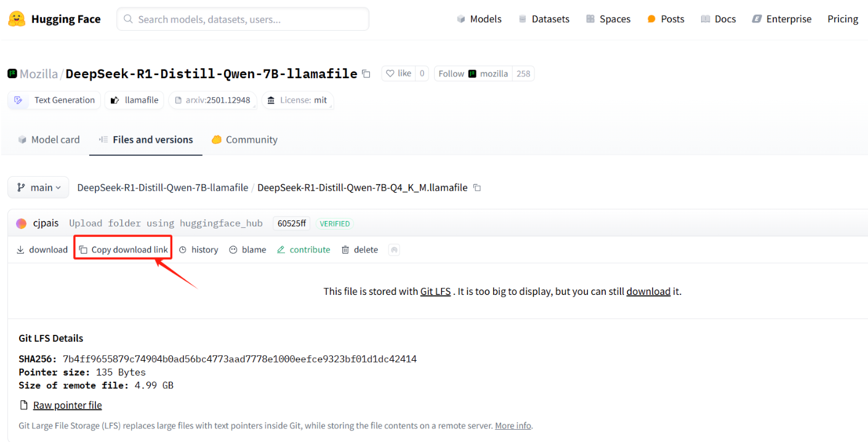This screenshot has height=442, width=868.
Task: Open the DeepSeek-R1-Distill-Qwen-7B-llamafile breadcrumb folder
Action: (x=163, y=188)
